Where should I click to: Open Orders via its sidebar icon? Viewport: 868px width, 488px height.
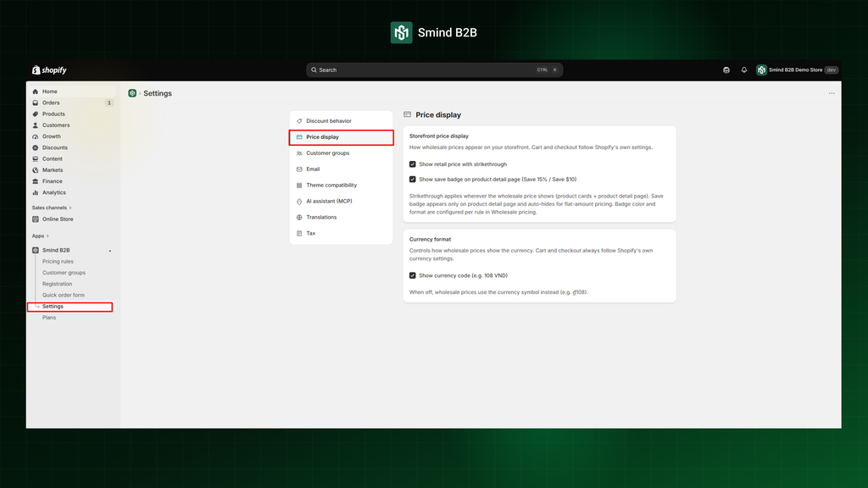pyautogui.click(x=36, y=103)
